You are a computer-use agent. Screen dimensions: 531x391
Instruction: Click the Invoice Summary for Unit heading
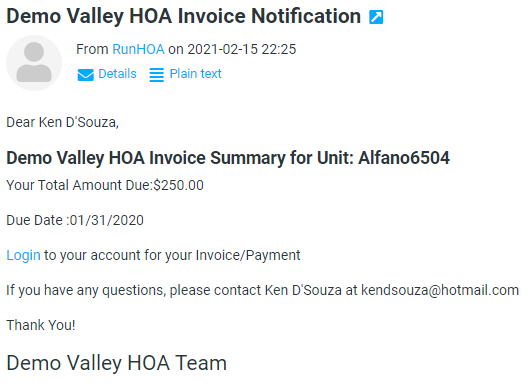(228, 158)
